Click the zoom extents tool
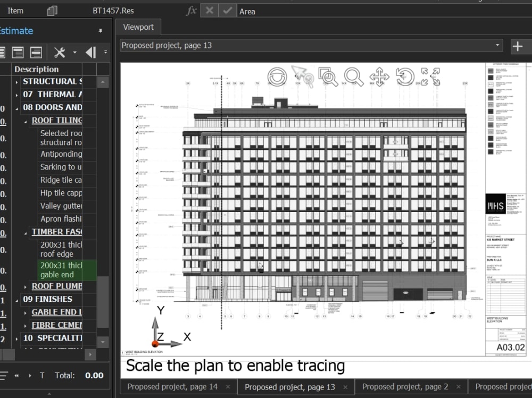Screen dimensions: 532x398 point(430,77)
